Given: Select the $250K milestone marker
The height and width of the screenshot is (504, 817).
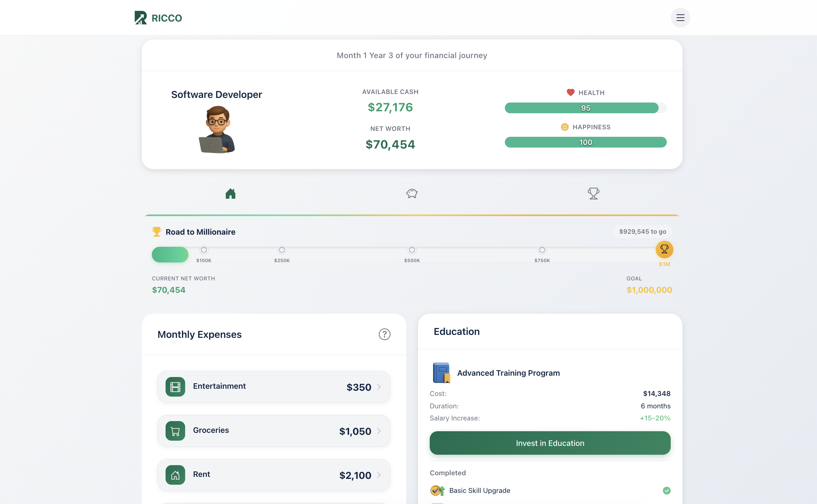Looking at the screenshot, I should (x=282, y=250).
